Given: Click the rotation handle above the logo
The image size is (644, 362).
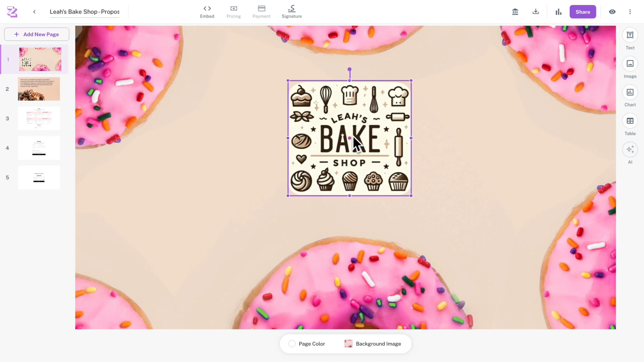Looking at the screenshot, I should 350,69.
